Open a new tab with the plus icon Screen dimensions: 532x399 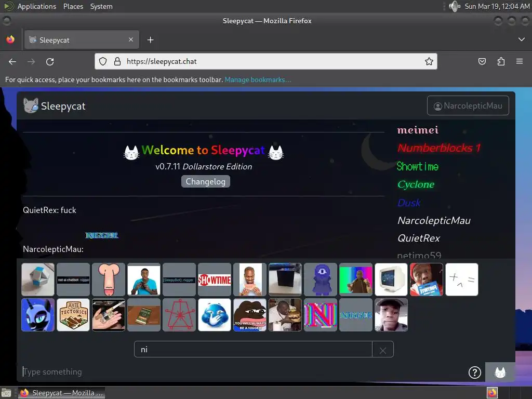click(150, 40)
